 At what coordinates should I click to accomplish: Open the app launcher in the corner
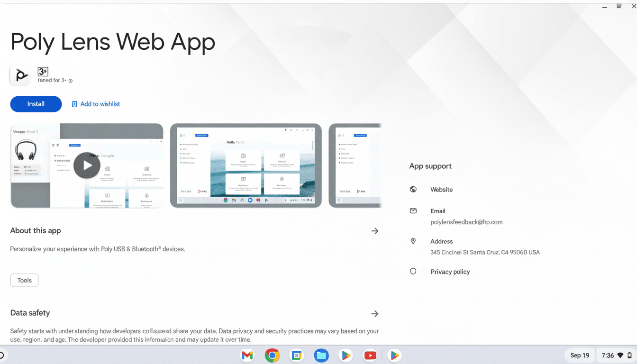(x=2, y=355)
